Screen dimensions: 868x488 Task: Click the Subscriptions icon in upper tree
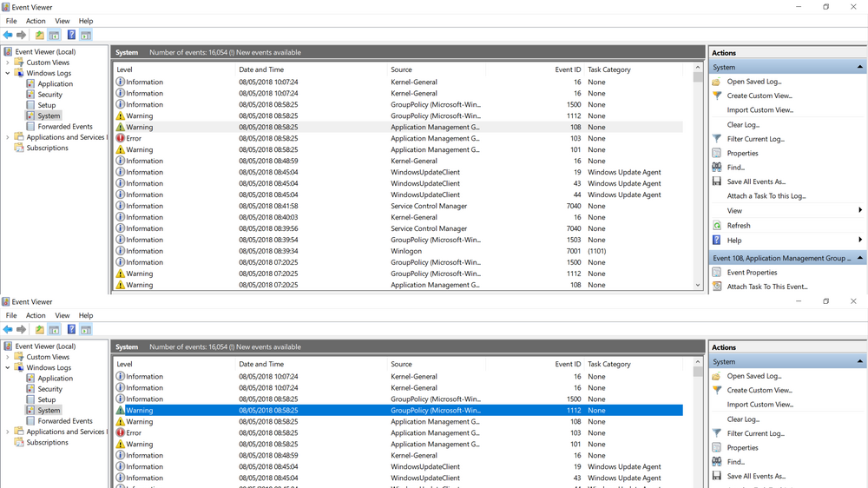coord(19,148)
